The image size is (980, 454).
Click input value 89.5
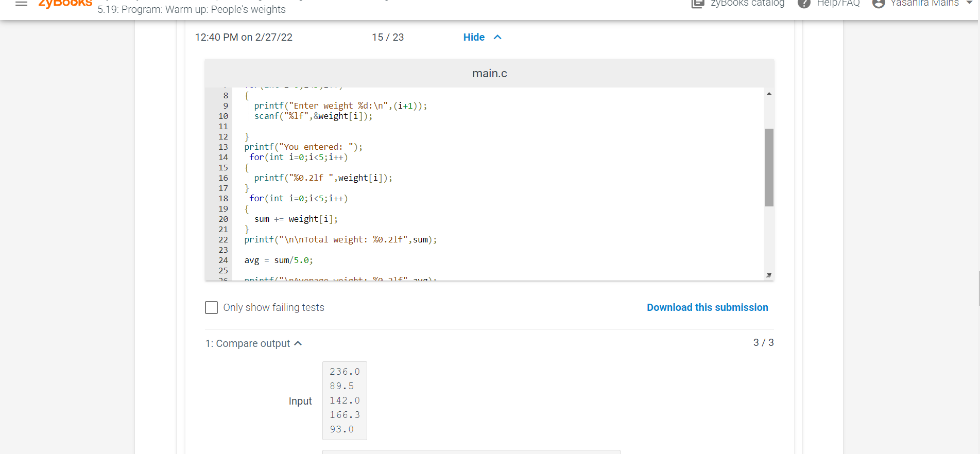[x=341, y=386]
